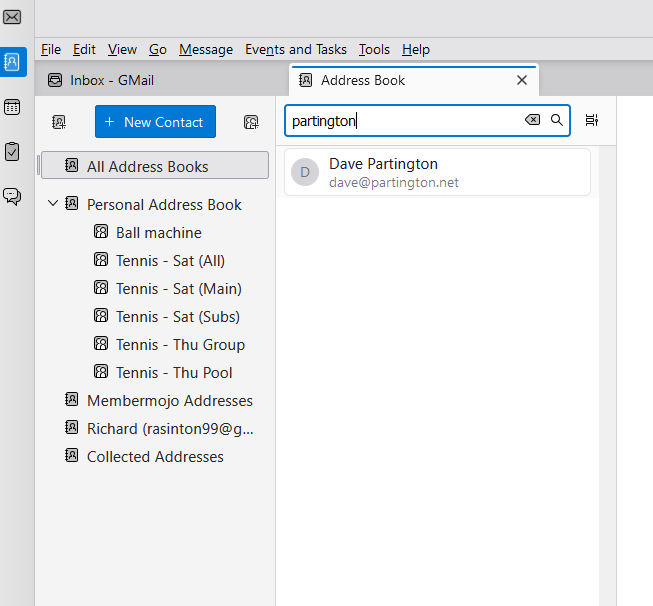Click the new address book icon
This screenshot has width=653, height=606.
click(59, 122)
